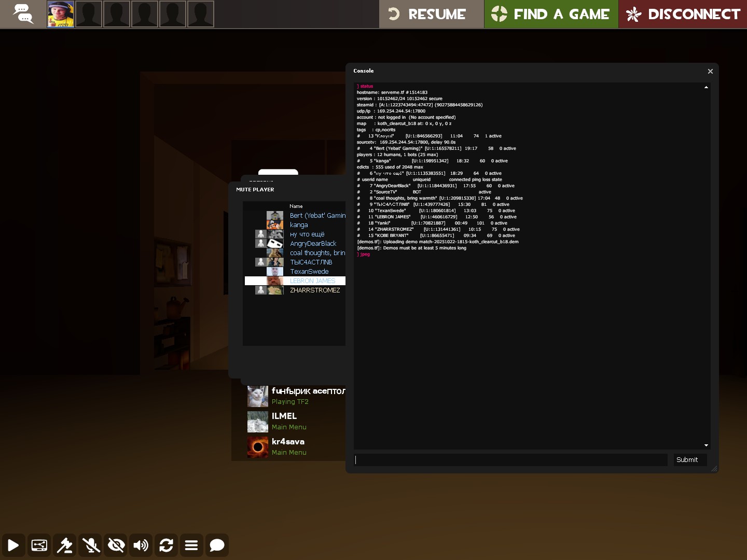
Task: Click the console command input field
Action: (x=510, y=460)
